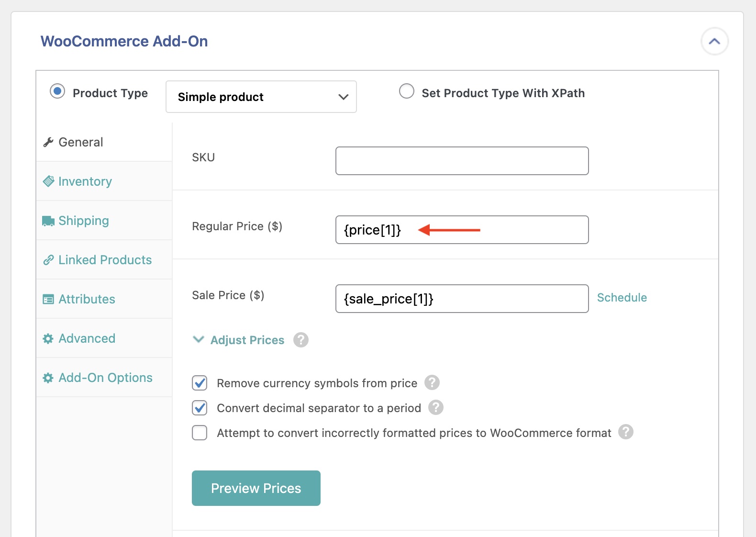The height and width of the screenshot is (537, 756).
Task: Show help for incorrectly formatted prices option
Action: [626, 432]
